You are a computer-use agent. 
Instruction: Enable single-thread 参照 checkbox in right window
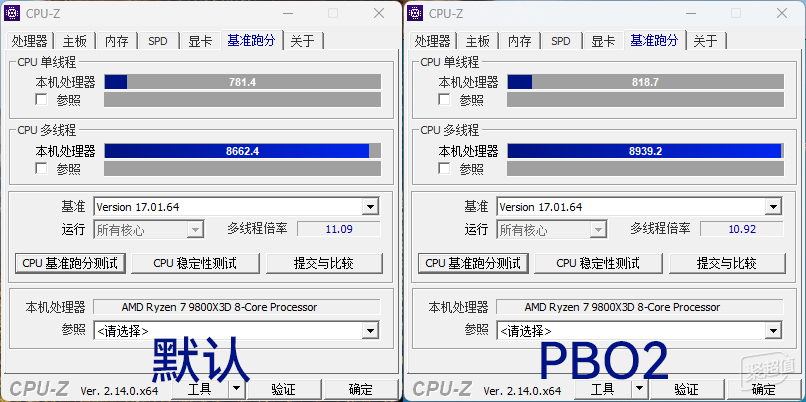(444, 99)
